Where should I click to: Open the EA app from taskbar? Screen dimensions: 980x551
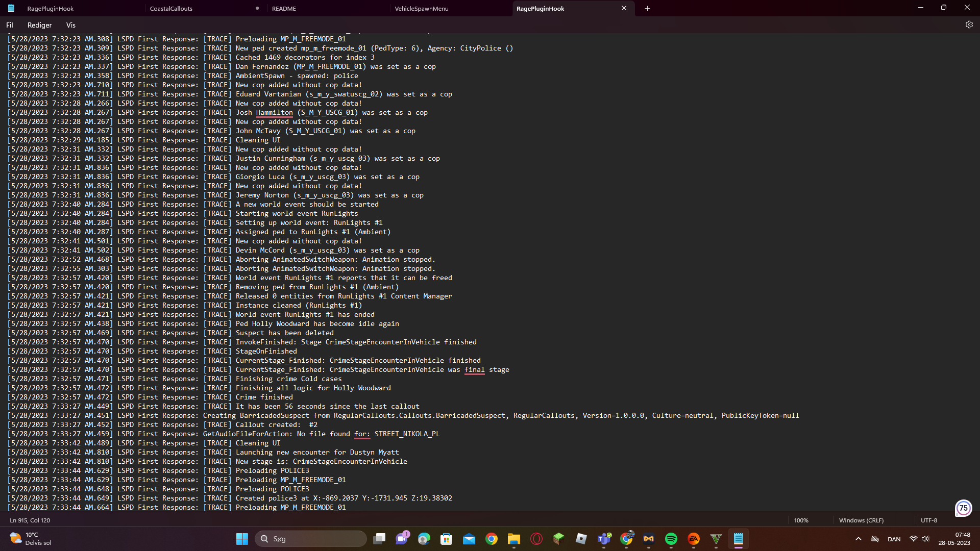tap(693, 539)
